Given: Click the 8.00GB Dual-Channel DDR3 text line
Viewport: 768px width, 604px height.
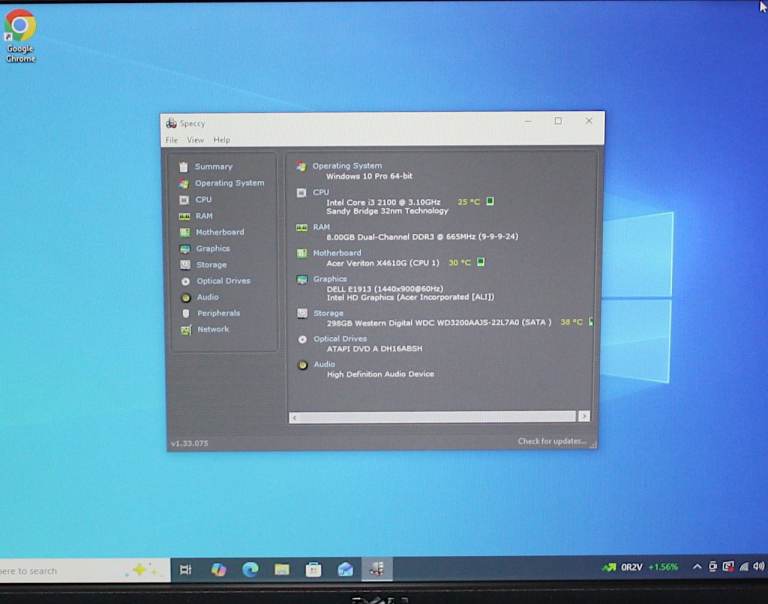Looking at the screenshot, I should click(422, 237).
